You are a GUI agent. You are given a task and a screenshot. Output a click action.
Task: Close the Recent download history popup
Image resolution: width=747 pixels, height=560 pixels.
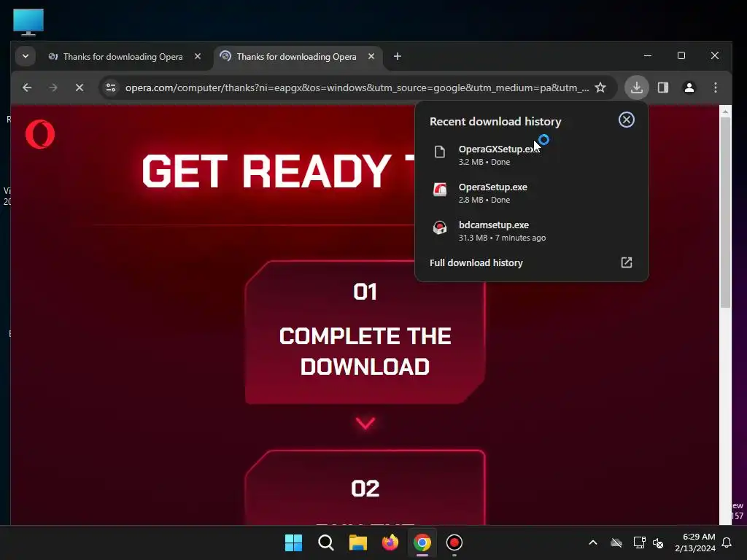627,120
